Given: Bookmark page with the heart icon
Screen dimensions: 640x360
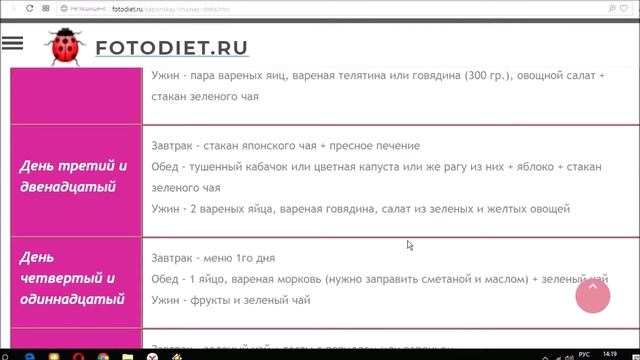Looking at the screenshot, I should tap(624, 8).
